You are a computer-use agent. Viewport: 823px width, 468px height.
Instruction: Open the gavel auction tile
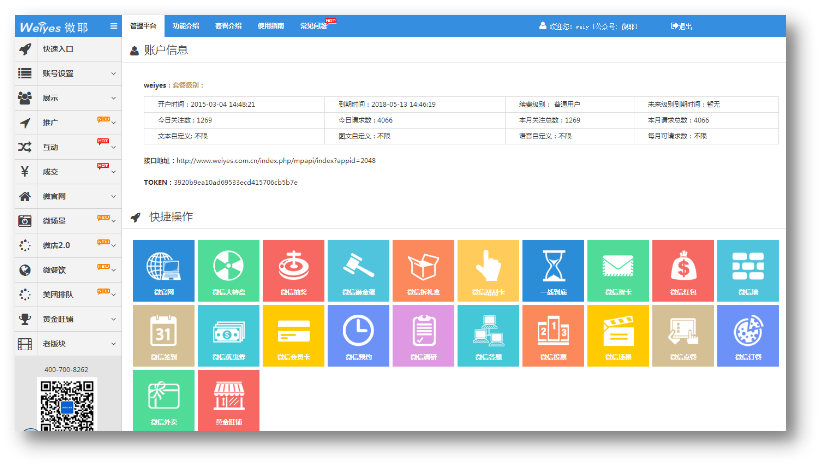(x=358, y=271)
